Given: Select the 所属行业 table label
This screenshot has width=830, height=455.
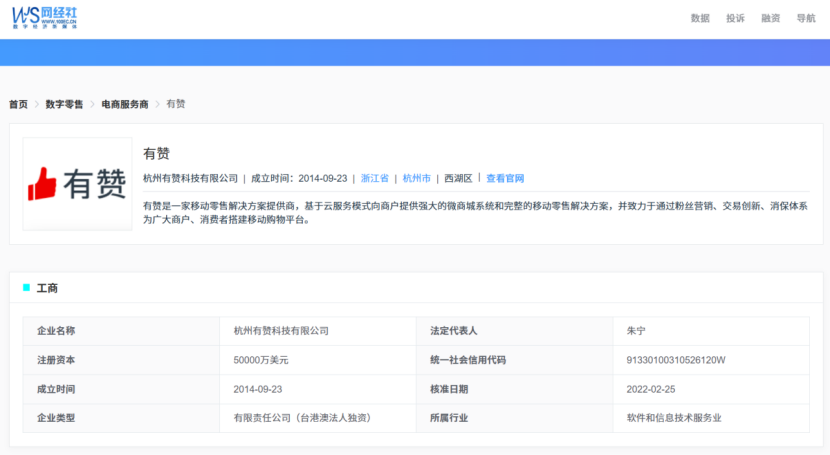Looking at the screenshot, I should [x=449, y=418].
